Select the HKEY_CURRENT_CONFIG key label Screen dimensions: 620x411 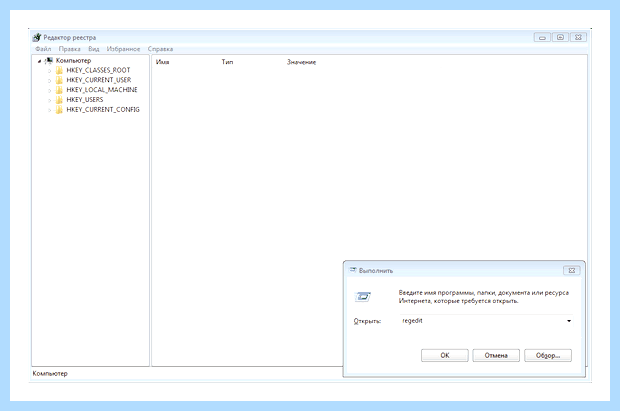[x=103, y=110]
